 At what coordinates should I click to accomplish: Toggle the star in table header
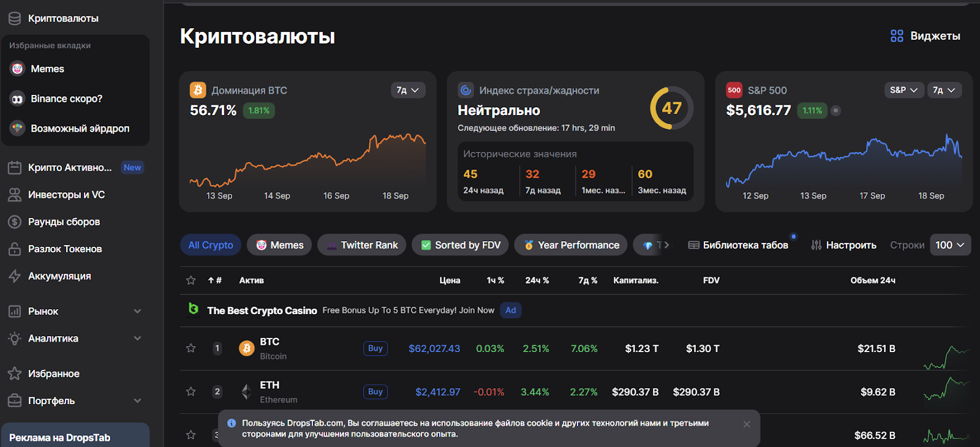tap(191, 280)
